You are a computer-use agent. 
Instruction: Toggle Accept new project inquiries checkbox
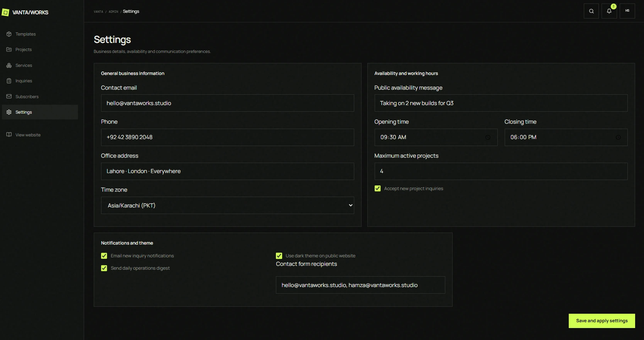click(378, 189)
